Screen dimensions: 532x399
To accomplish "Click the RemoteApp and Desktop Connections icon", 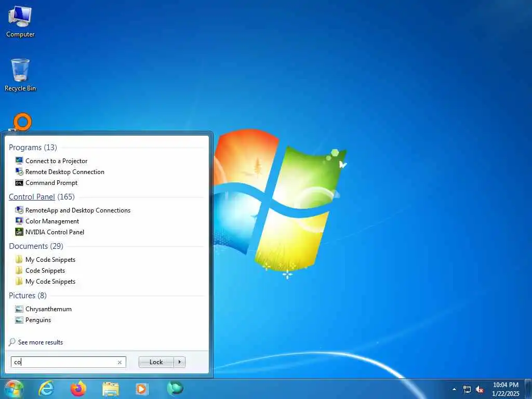I will (x=19, y=210).
